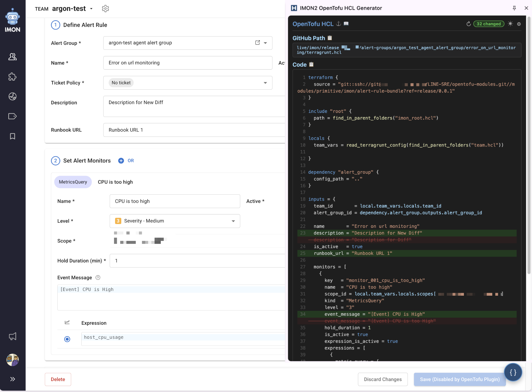Click the GitHub path text box

click(407, 50)
